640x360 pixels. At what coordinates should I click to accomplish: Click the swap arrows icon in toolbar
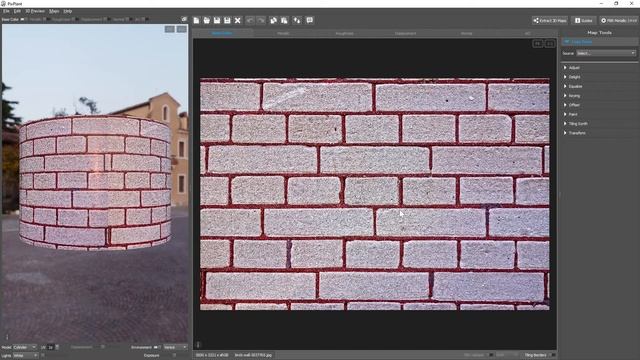(297, 20)
